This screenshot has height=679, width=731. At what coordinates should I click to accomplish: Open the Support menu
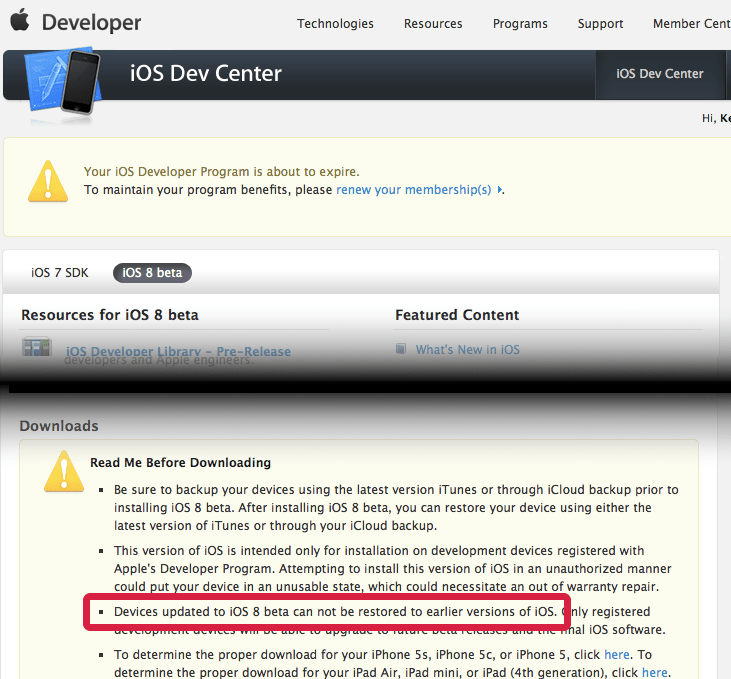pos(600,24)
